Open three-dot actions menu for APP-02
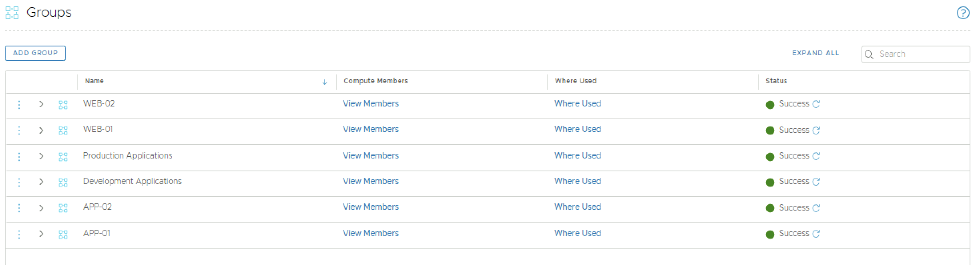Screen dimensions: 980x265 pyautogui.click(x=19, y=208)
